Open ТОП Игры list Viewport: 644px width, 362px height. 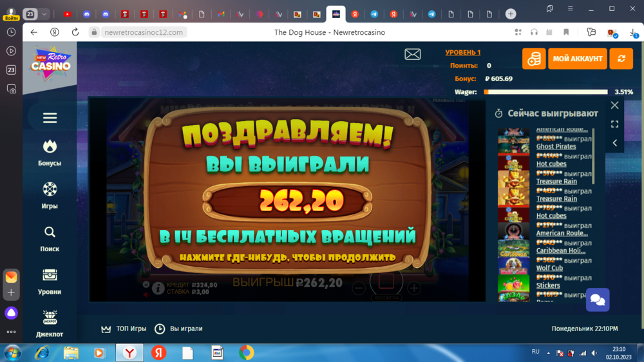click(x=124, y=329)
